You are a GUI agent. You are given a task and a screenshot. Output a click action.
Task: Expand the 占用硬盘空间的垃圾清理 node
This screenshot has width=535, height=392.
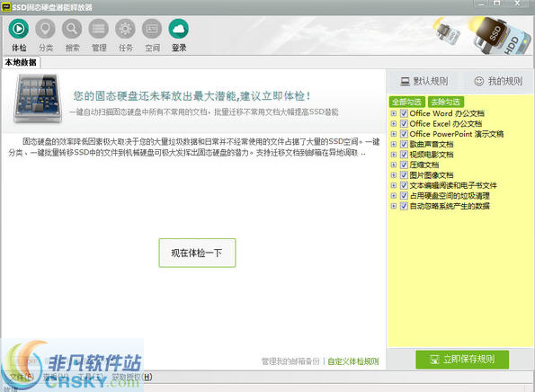tap(394, 195)
